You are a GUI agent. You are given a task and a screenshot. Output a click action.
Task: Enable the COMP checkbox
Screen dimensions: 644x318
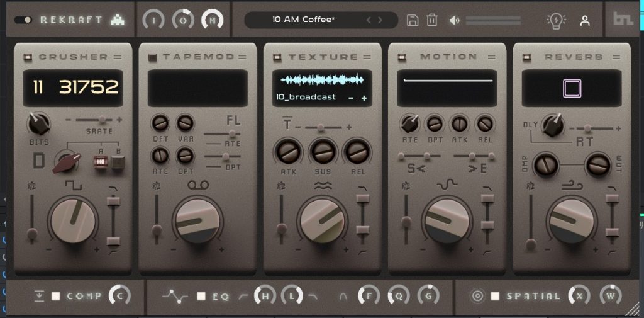pyautogui.click(x=56, y=296)
